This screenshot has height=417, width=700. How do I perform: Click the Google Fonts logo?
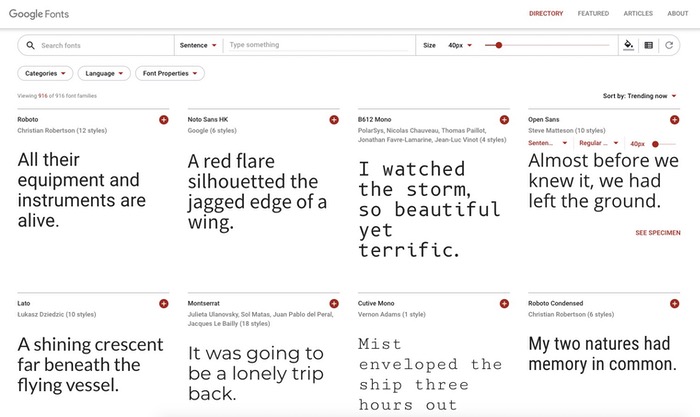pos(39,14)
